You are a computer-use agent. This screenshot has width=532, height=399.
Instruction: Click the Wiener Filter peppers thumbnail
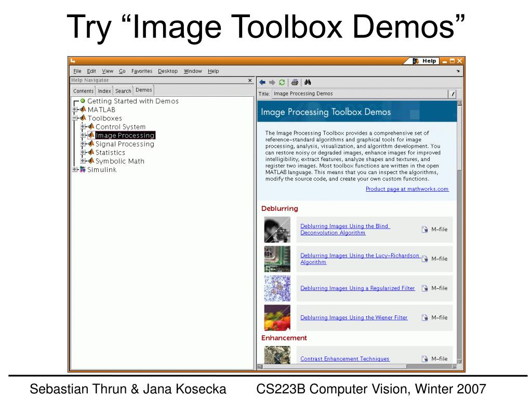point(277,317)
